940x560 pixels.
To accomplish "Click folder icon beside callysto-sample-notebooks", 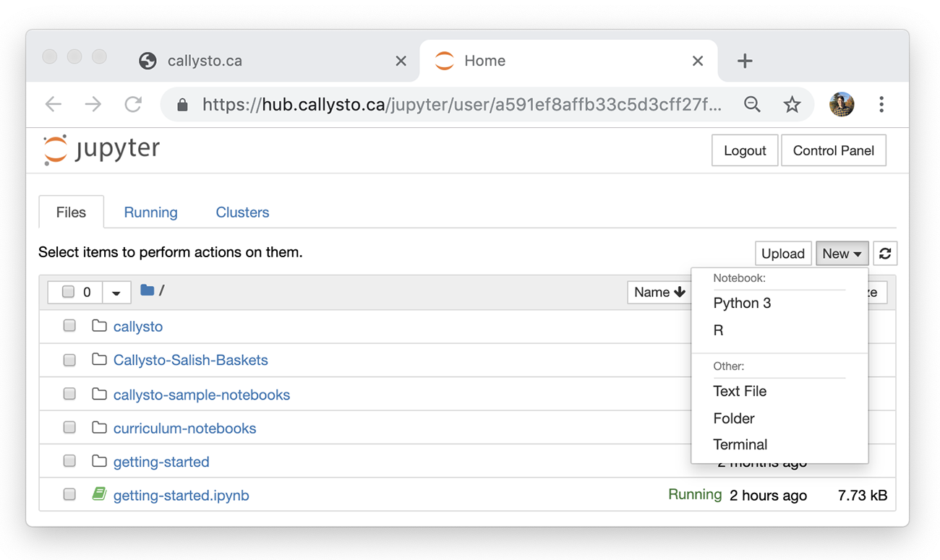I will pyautogui.click(x=99, y=394).
